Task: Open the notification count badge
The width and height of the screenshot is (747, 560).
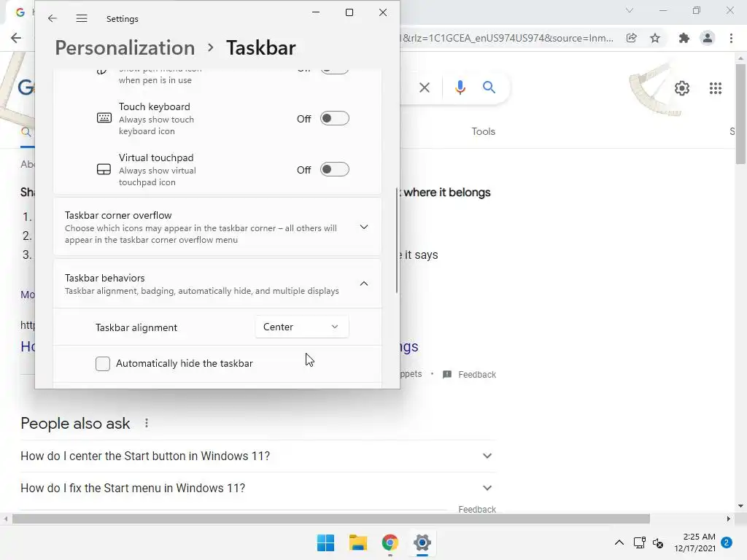Action: 727,542
